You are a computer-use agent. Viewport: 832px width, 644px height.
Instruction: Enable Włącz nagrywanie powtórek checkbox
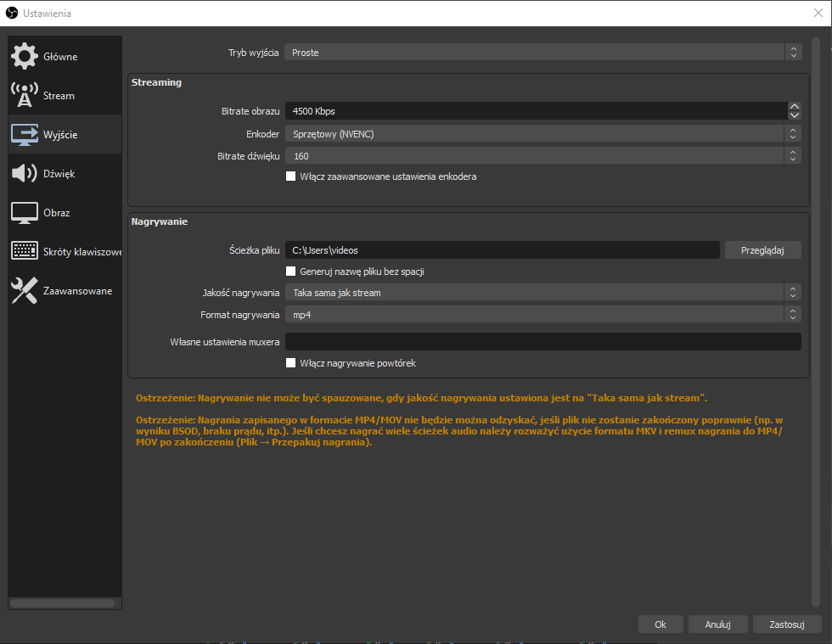pyautogui.click(x=291, y=363)
